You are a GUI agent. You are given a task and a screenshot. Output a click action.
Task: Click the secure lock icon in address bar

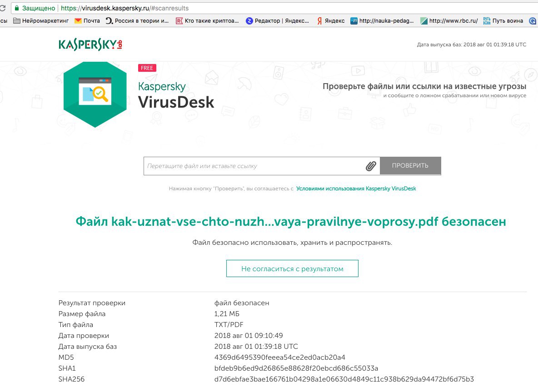click(17, 8)
